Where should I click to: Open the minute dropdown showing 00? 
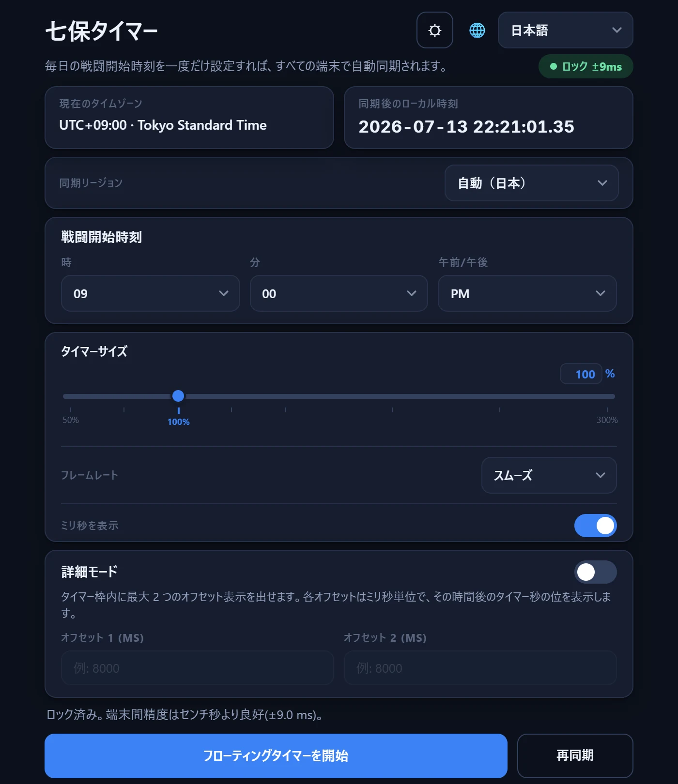click(x=339, y=293)
